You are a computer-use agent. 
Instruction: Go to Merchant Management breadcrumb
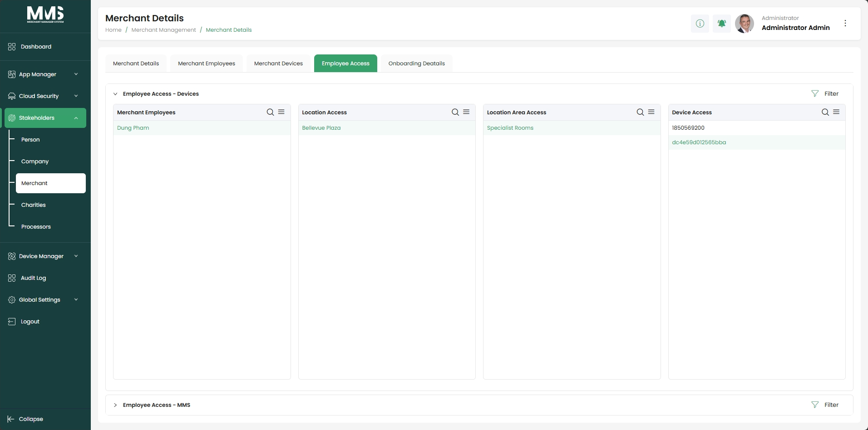click(x=163, y=30)
